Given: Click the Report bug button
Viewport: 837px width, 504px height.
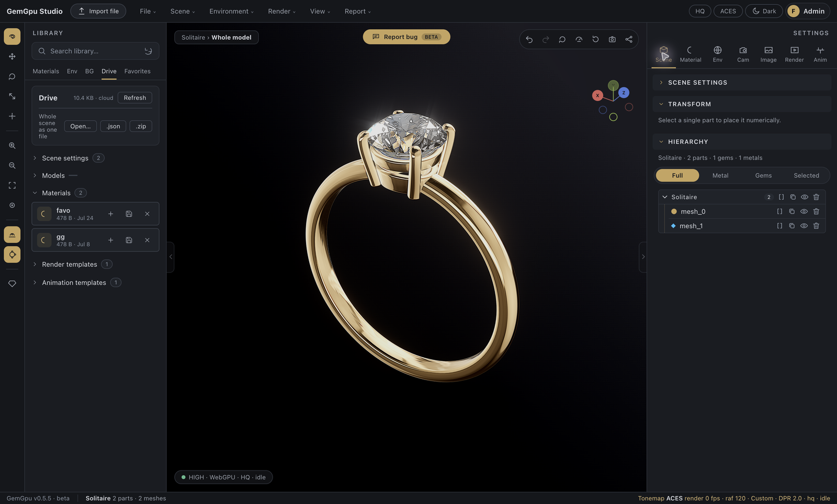Looking at the screenshot, I should point(406,37).
